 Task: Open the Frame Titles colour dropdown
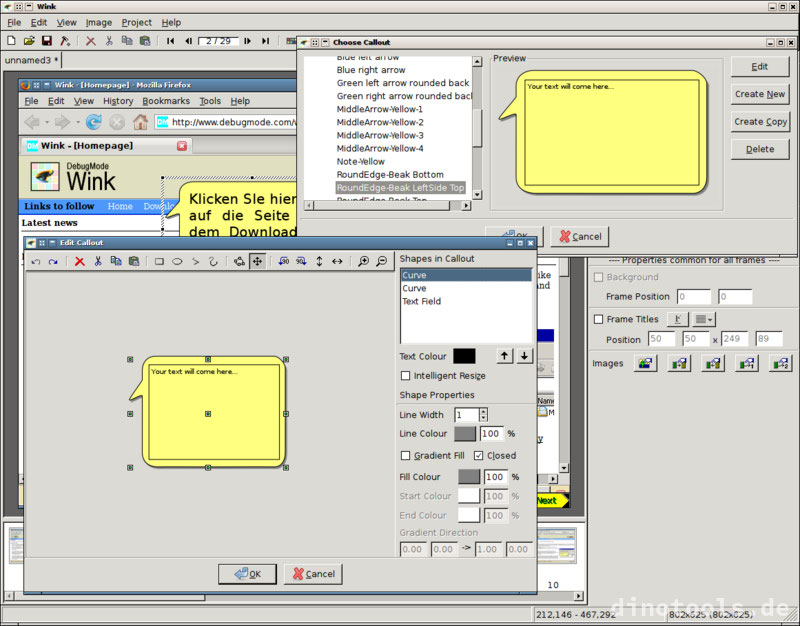pos(705,319)
